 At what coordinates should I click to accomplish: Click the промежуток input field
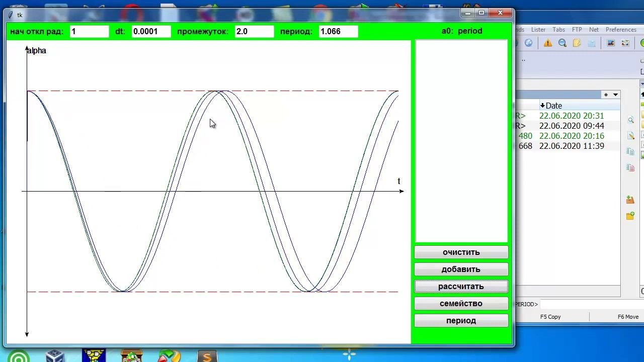click(254, 31)
